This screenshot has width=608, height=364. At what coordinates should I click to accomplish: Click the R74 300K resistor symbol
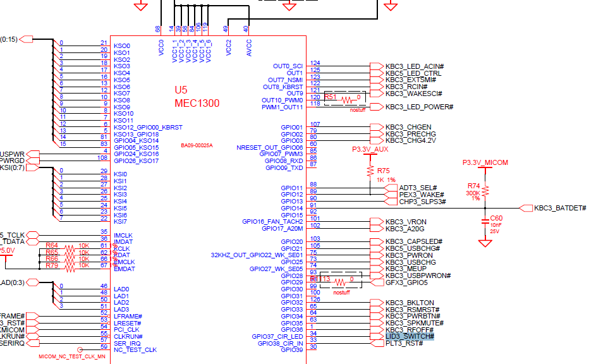pos(485,191)
